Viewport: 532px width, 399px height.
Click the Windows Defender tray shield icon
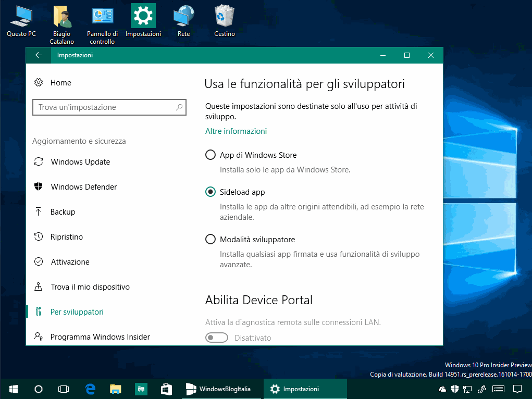[455, 389]
